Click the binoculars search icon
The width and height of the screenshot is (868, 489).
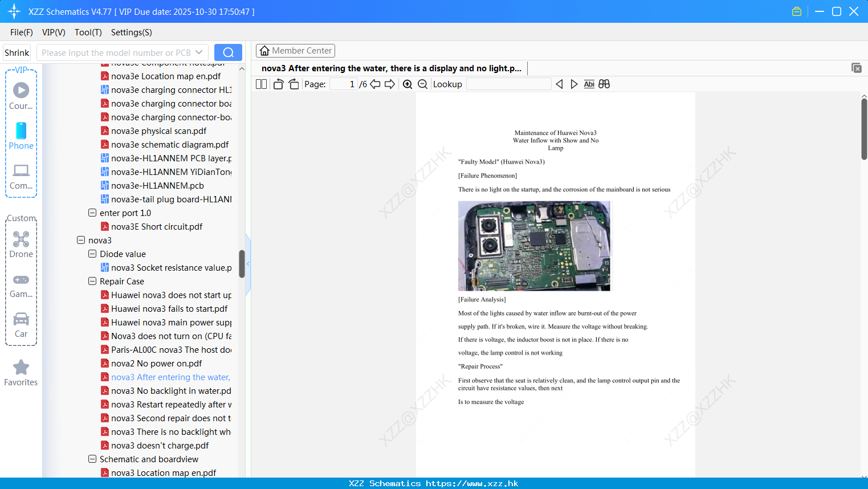click(x=604, y=84)
